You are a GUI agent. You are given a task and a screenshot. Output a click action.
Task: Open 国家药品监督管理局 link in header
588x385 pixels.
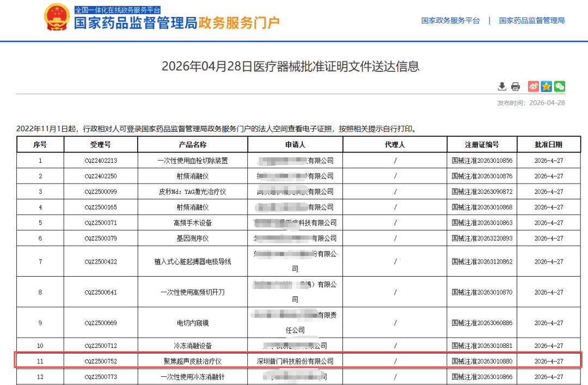[x=532, y=21]
